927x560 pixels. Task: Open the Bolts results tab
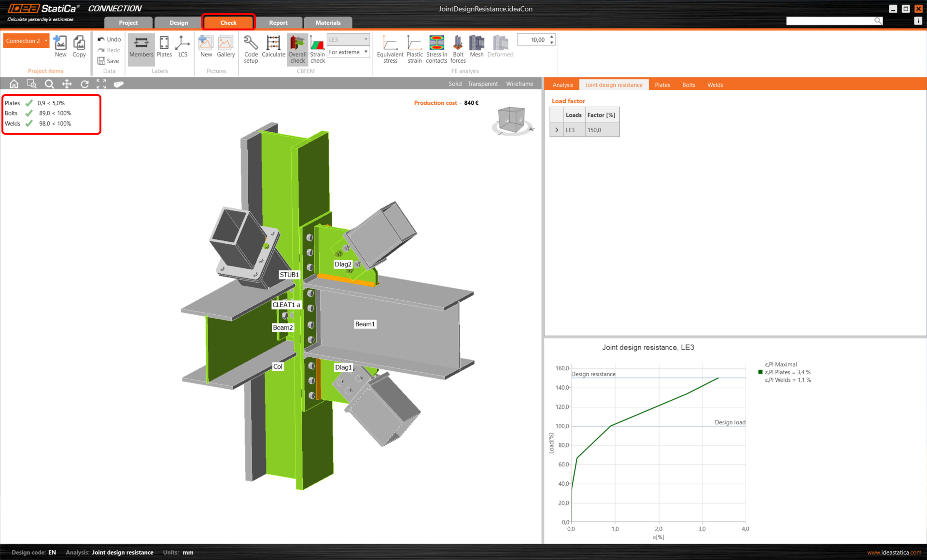click(688, 85)
